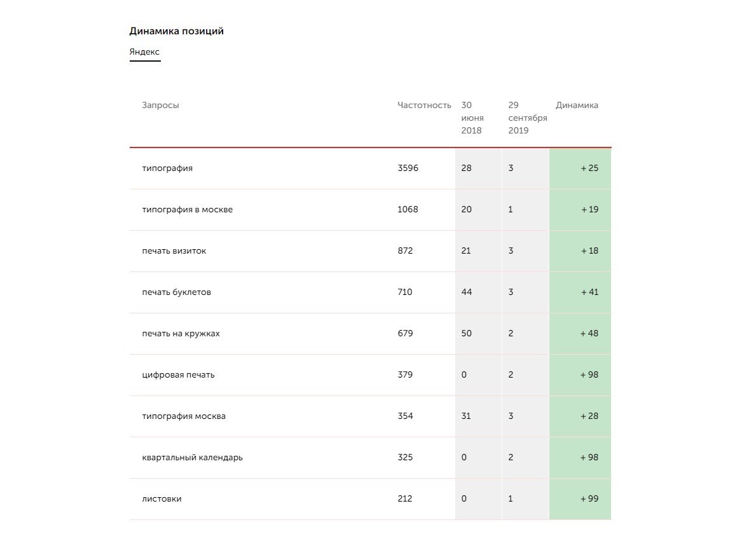Image resolution: width=756 pixels, height=541 pixels.
Task: Click the frequency value 3596
Action: point(408,168)
